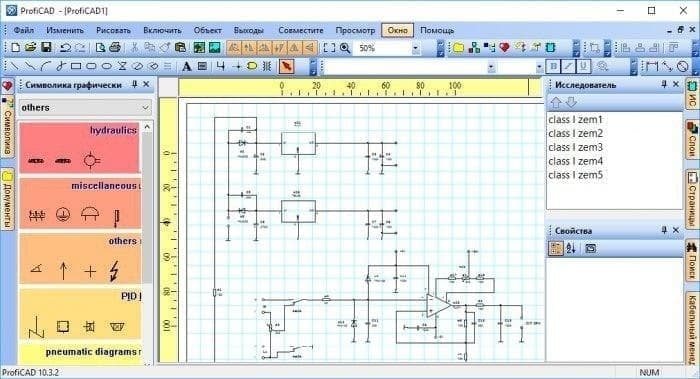Viewport: 700px width, 379px height.
Task: Open the 50% zoom level dropdown
Action: pyautogui.click(x=416, y=48)
